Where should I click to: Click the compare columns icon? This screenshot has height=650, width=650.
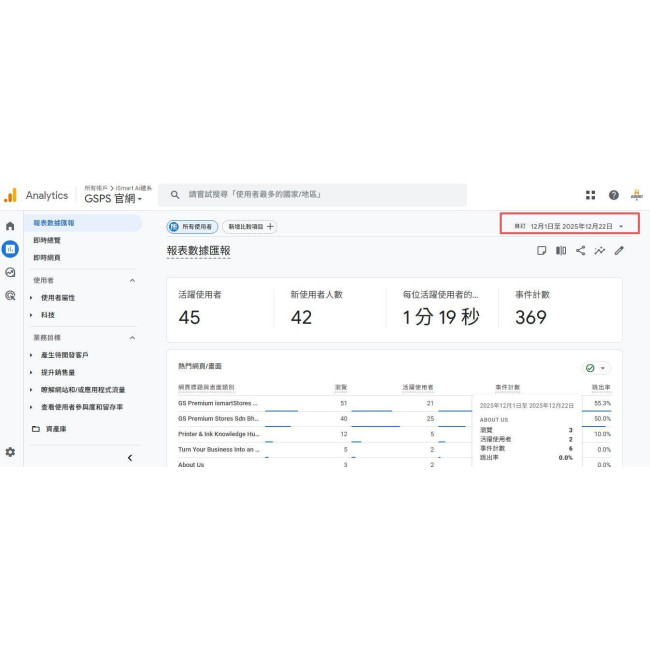tap(561, 251)
